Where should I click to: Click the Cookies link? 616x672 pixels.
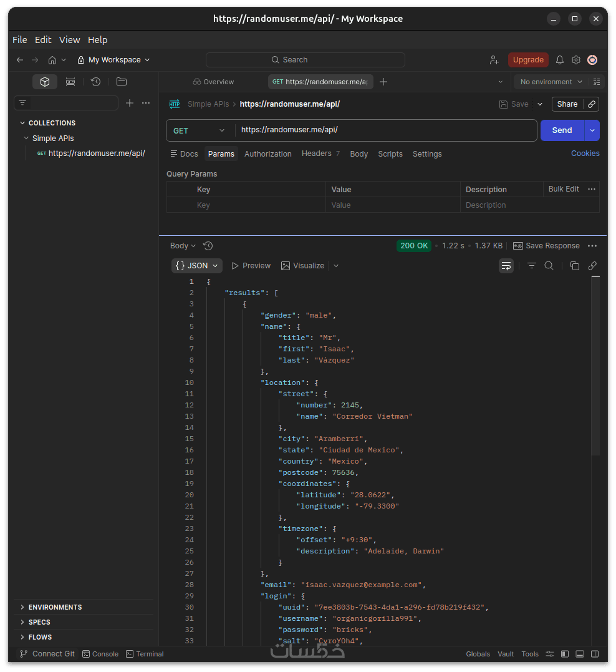point(585,153)
